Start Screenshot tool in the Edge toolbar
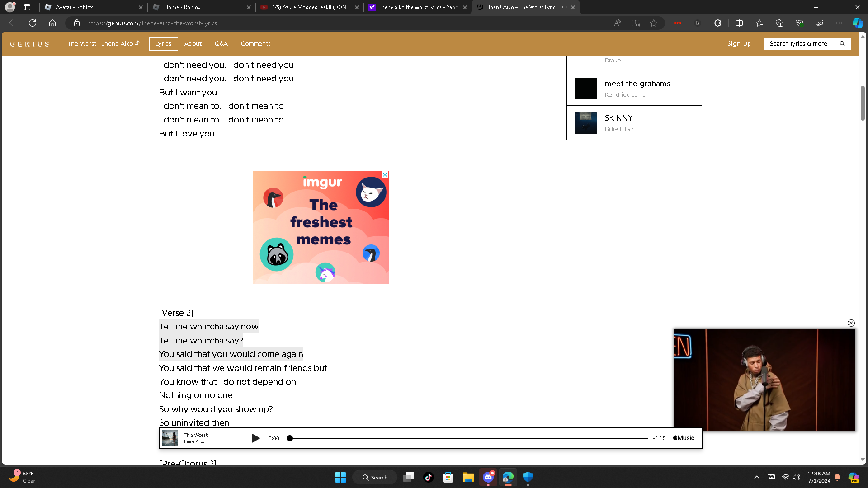This screenshot has height=488, width=868. pyautogui.click(x=819, y=23)
